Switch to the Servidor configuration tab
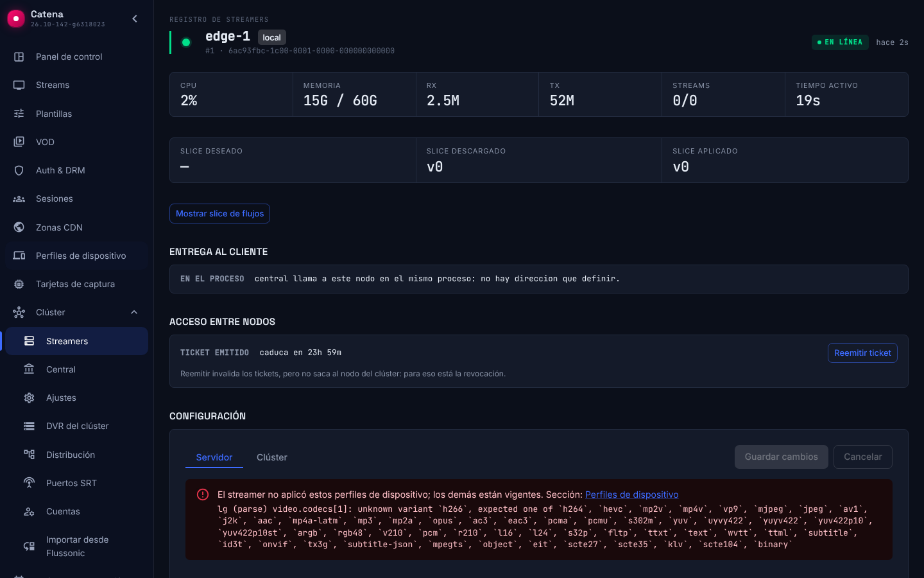Screen dimensions: 924x578 214,457
